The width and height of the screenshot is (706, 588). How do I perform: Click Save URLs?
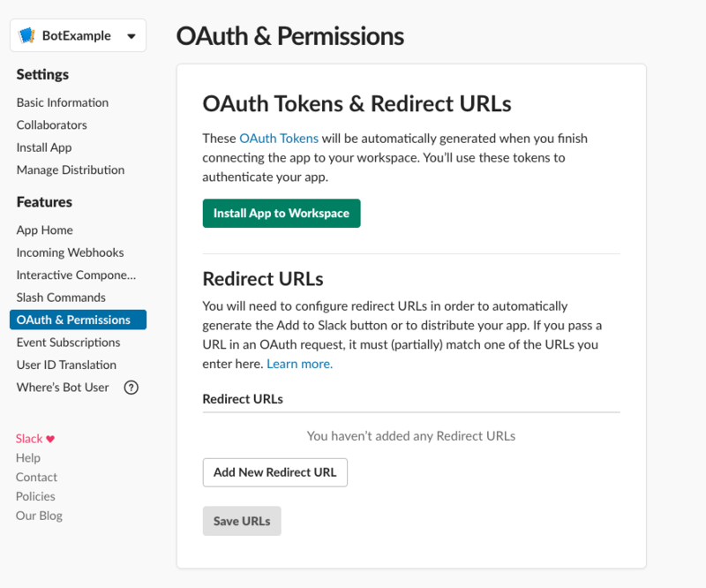tap(242, 521)
